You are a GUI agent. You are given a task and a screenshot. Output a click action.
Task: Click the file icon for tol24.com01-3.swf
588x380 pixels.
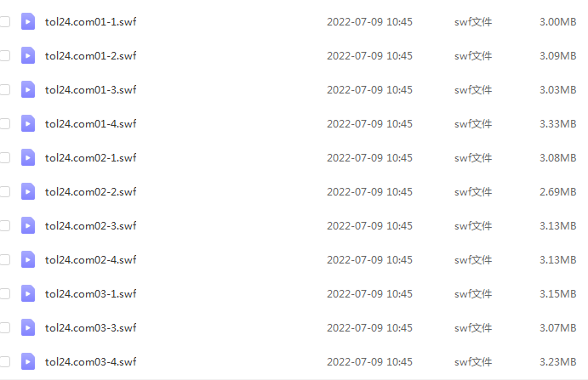coord(28,89)
